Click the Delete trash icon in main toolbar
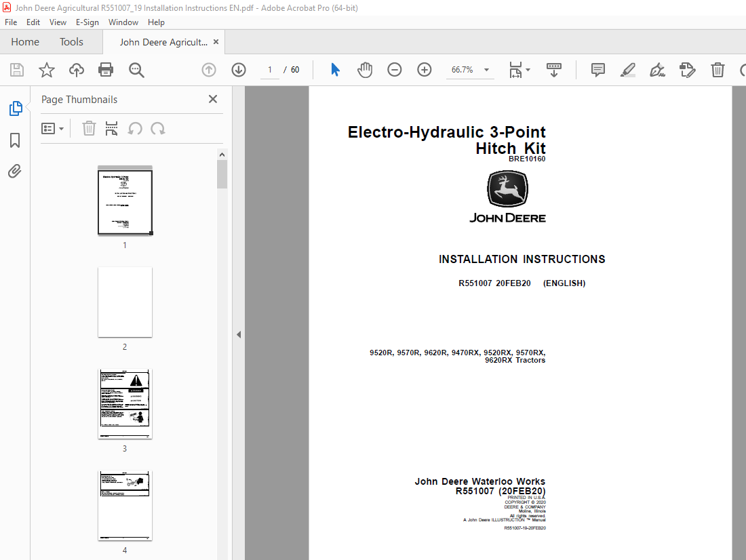Image resolution: width=746 pixels, height=560 pixels. [x=718, y=70]
